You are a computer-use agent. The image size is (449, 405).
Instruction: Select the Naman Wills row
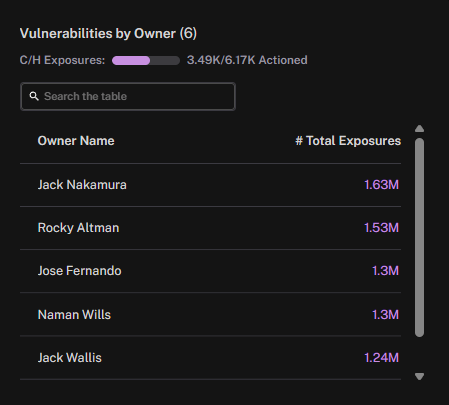tap(210, 314)
